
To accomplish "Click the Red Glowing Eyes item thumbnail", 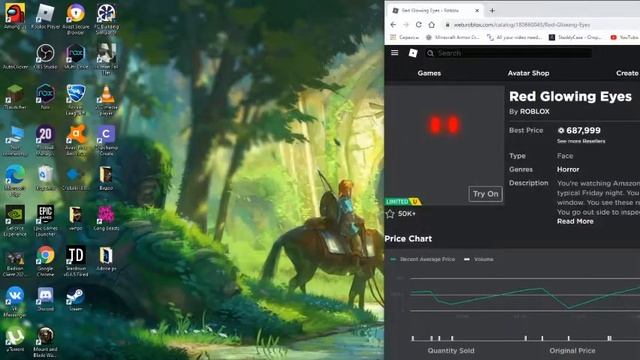I will (444, 145).
